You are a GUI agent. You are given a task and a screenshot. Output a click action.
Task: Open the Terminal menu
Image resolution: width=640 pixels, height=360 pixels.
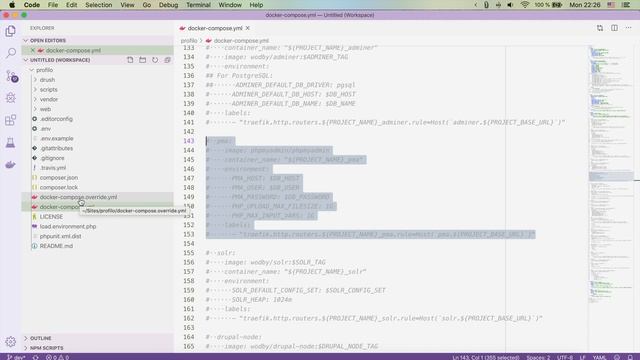pos(198,5)
